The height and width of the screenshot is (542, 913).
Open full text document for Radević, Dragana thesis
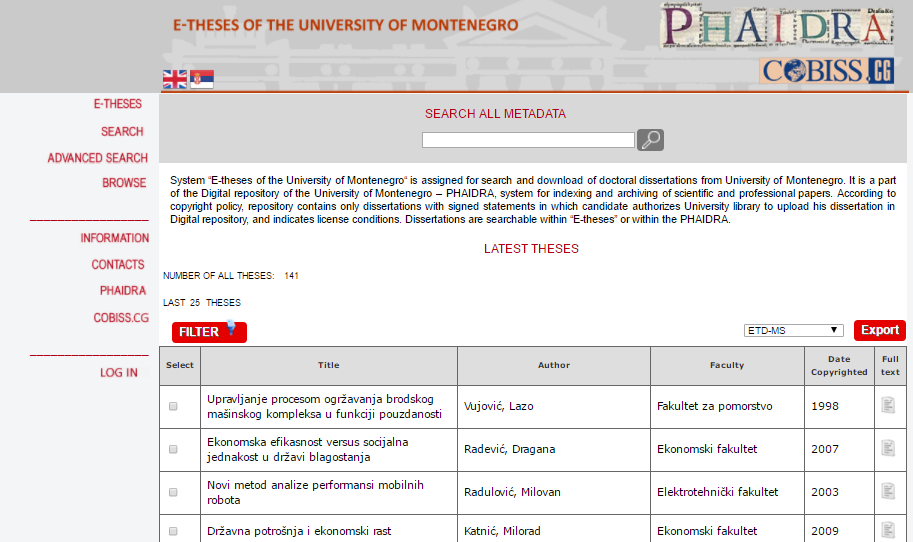click(888, 448)
